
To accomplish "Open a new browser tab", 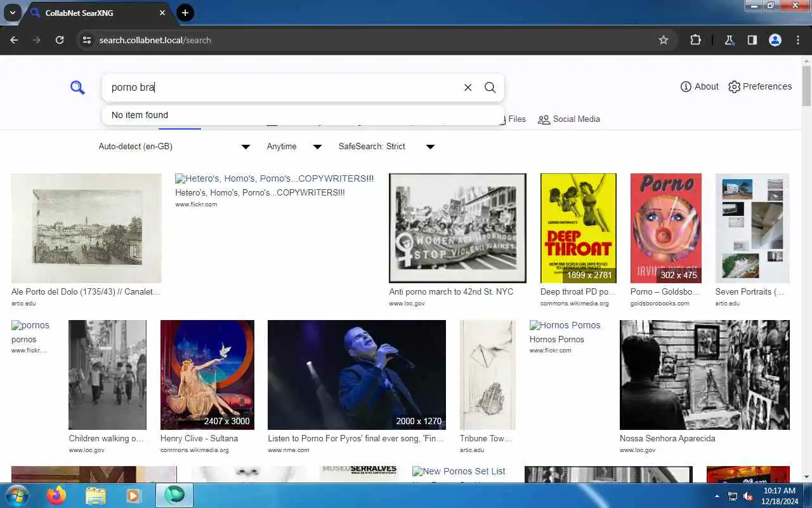I will point(185,13).
